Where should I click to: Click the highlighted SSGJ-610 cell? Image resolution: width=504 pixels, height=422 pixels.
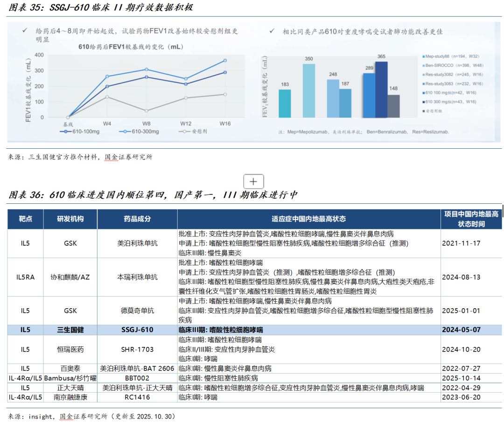137,330
